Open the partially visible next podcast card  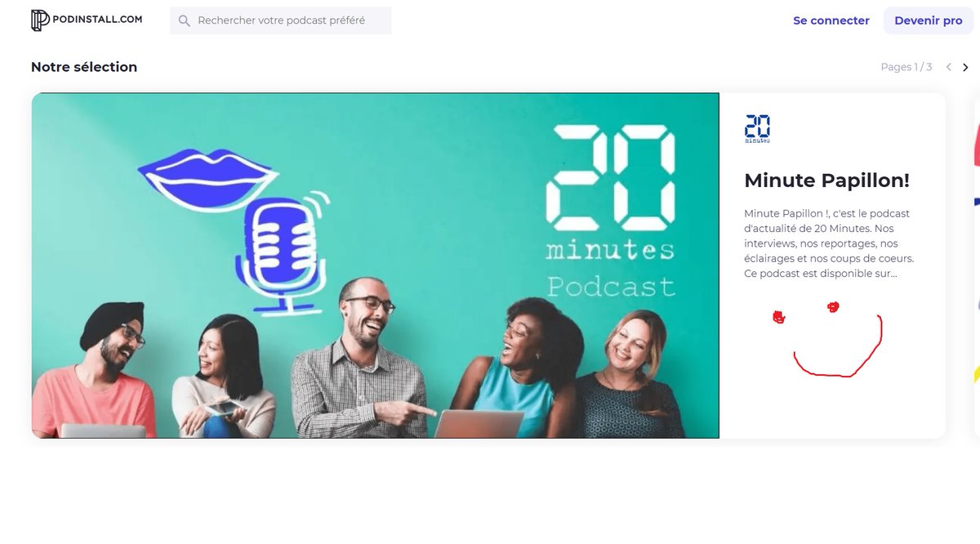coord(977,265)
